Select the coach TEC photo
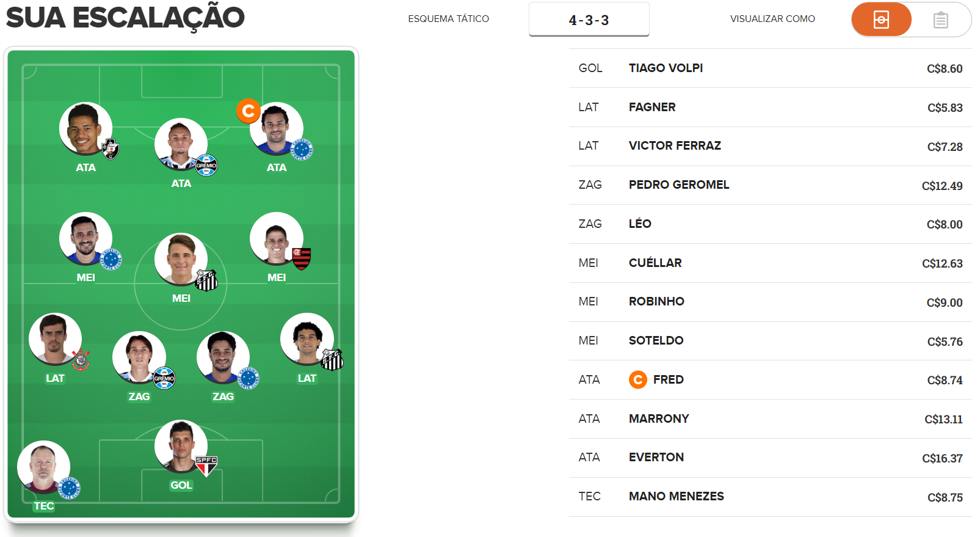This screenshot has width=980, height=537. 43,467
